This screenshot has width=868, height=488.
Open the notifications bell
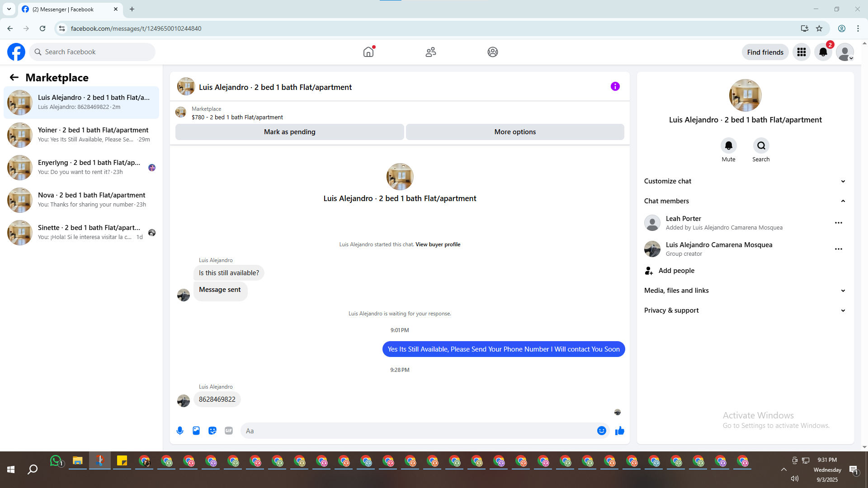(x=823, y=52)
